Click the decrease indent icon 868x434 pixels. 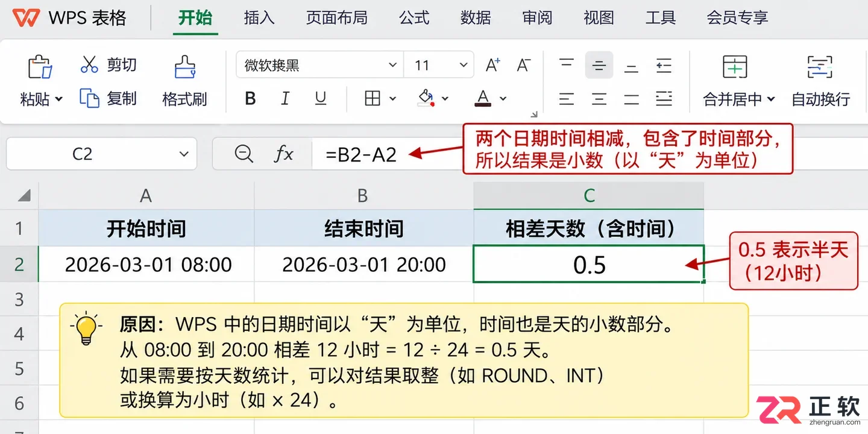click(x=664, y=65)
